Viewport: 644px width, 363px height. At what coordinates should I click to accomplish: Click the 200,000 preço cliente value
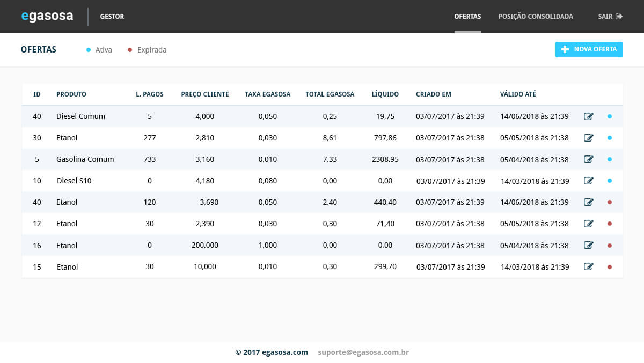point(205,245)
